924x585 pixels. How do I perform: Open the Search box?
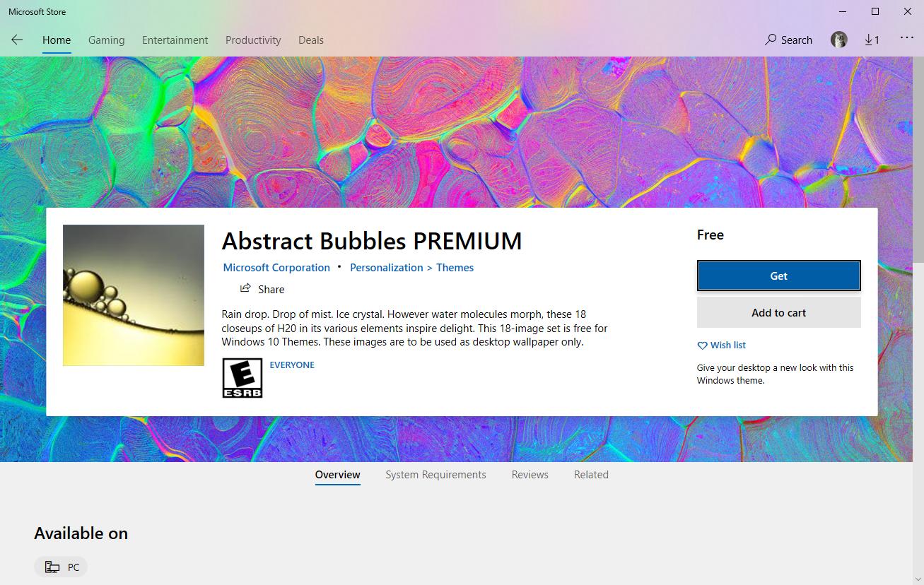[x=788, y=40]
